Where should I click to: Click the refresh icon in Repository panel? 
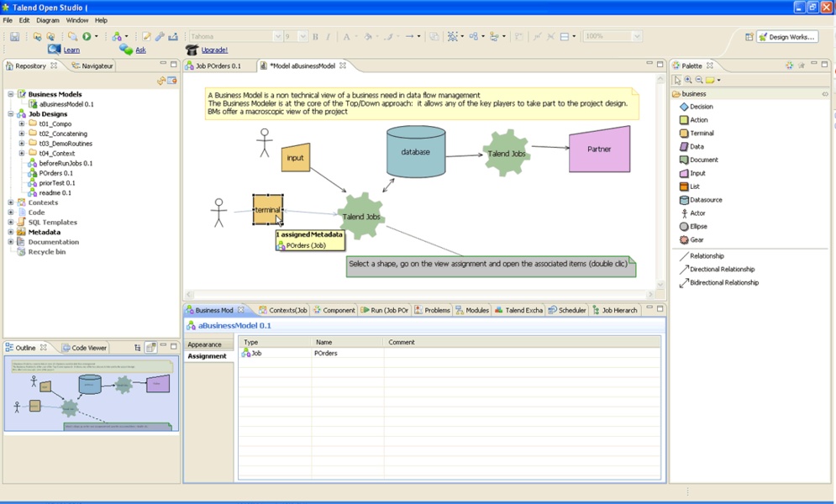[161, 81]
